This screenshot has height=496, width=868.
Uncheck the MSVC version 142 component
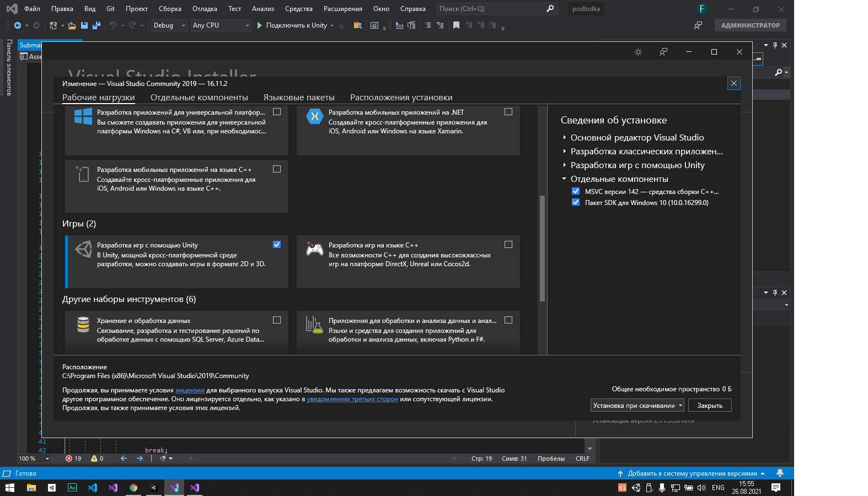576,191
